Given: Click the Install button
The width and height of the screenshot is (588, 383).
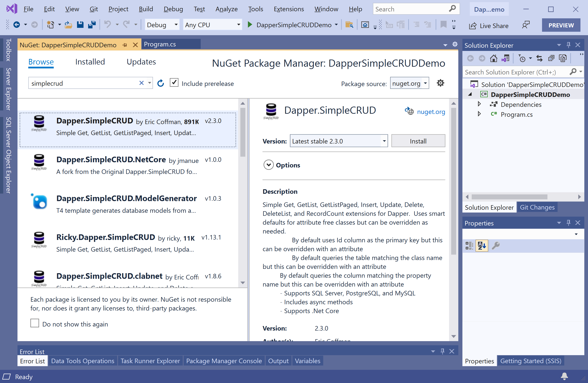Looking at the screenshot, I should click(x=418, y=141).
